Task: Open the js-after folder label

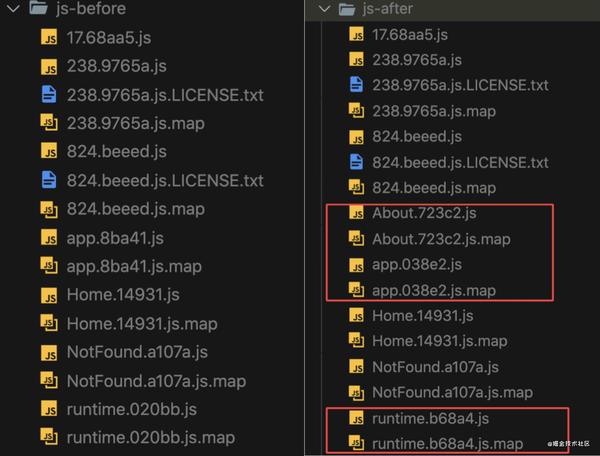Action: [x=388, y=9]
